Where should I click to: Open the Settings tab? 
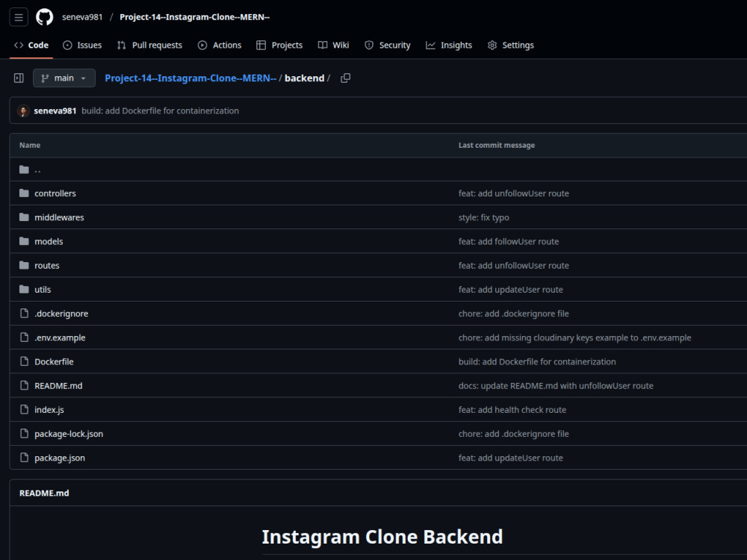511,46
